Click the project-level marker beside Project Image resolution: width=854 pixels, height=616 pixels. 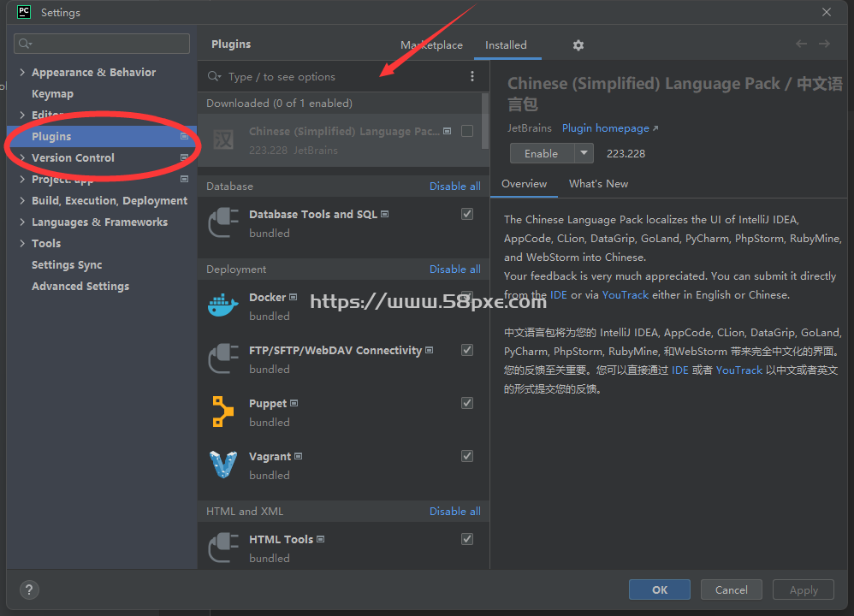[x=185, y=179]
